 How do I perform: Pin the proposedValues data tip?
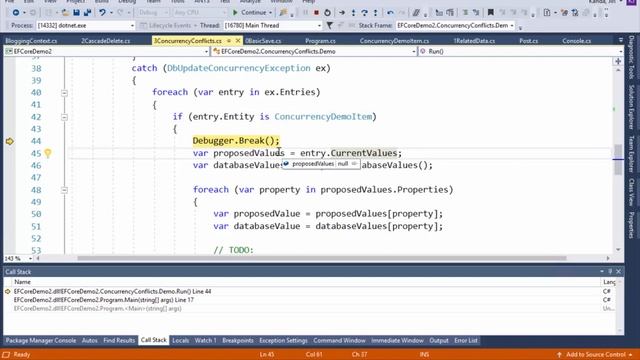354,164
